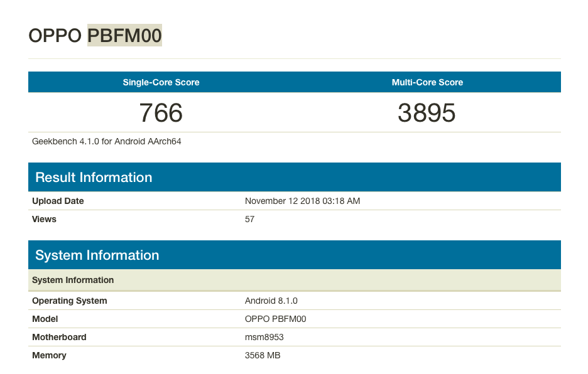The height and width of the screenshot is (374, 588).
Task: Click the date November 12 2018 03:18 AM
Action: click(302, 201)
